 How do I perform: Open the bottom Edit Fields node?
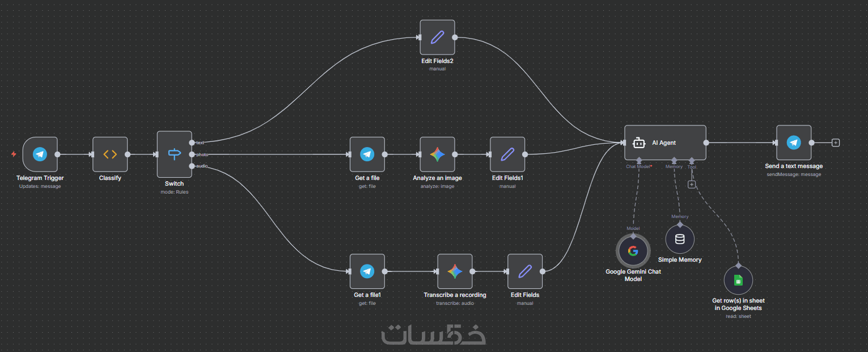tap(525, 271)
